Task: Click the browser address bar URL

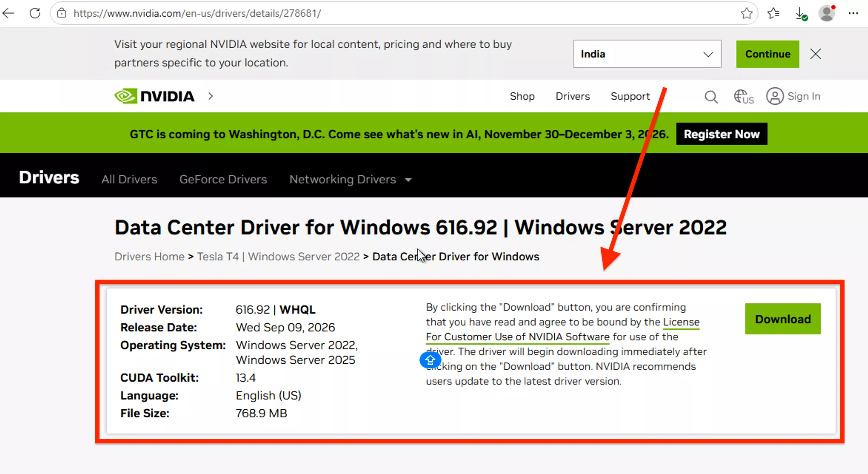Action: 197,13
